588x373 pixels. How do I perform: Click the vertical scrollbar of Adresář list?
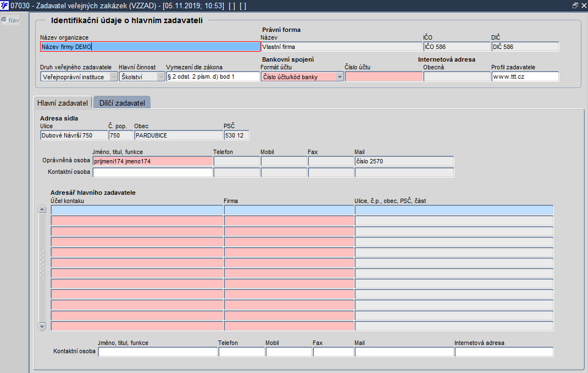(x=42, y=268)
